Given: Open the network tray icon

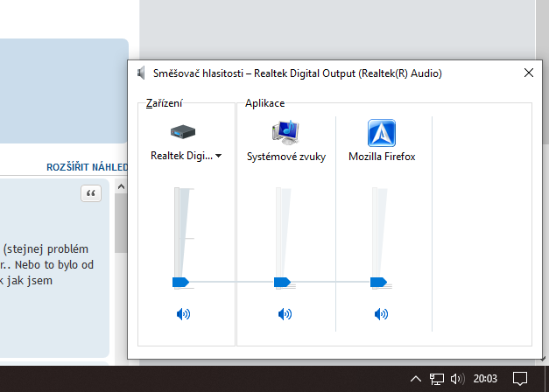Looking at the screenshot, I should 437,378.
